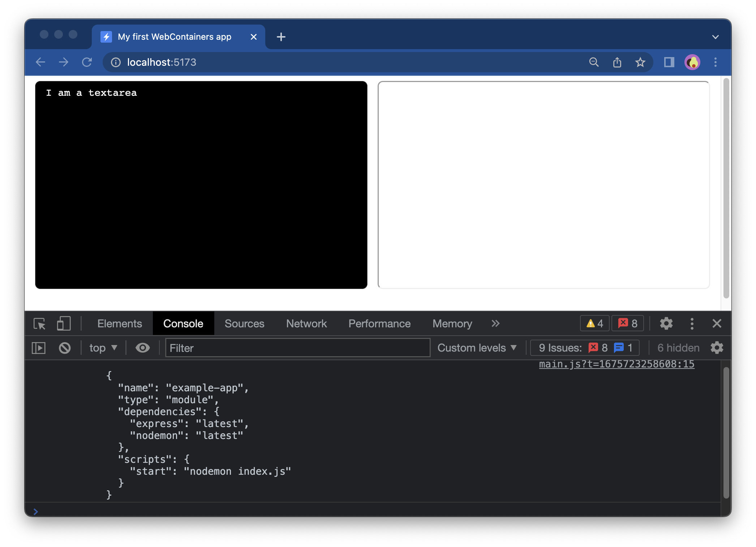Click the textarea on the left panel
Image resolution: width=756 pixels, height=547 pixels.
click(201, 185)
